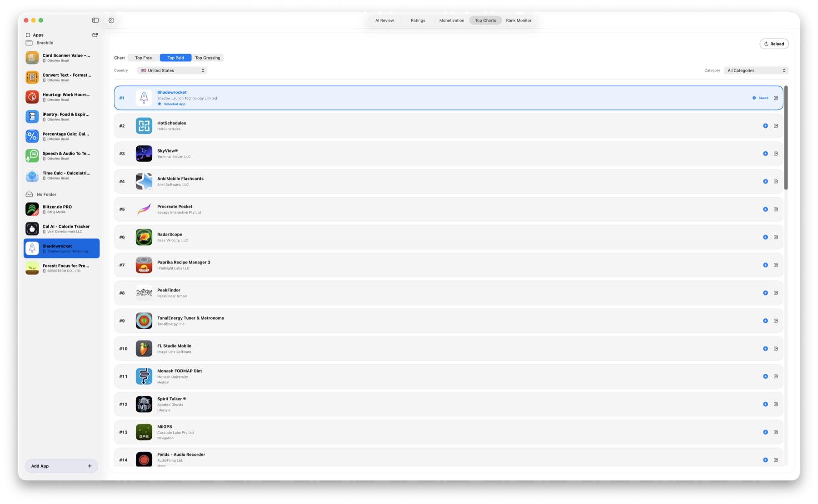This screenshot has height=504, width=818.
Task: Add Monash FODMAP Diet plus icon
Action: [x=765, y=376]
